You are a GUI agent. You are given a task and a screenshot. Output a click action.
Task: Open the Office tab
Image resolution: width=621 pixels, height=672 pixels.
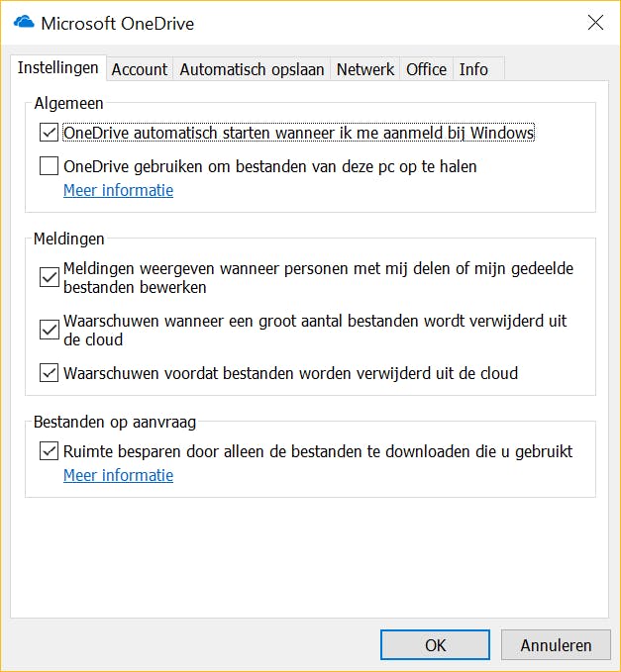(x=426, y=69)
